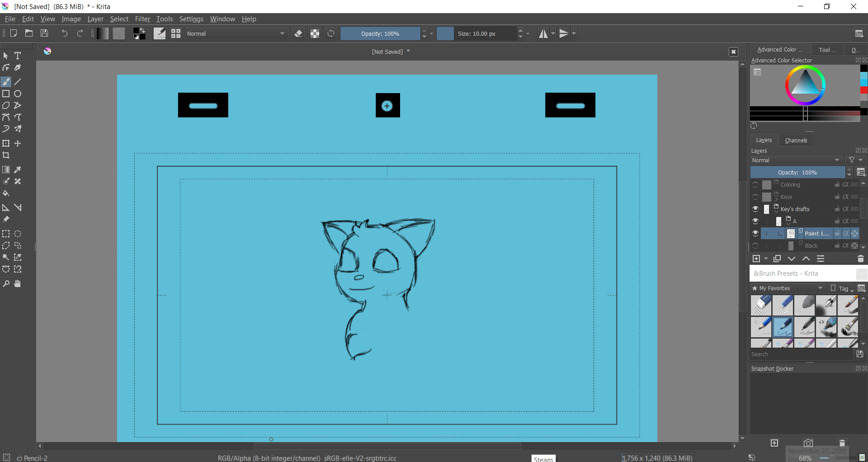Select the Text tool
The width and height of the screenshot is (868, 462).
click(x=18, y=56)
